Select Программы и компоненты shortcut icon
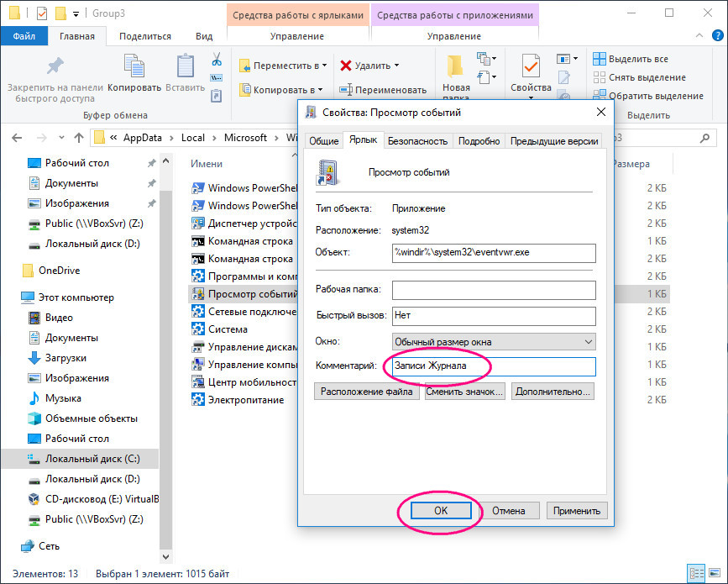The width and height of the screenshot is (728, 584). 198,276
